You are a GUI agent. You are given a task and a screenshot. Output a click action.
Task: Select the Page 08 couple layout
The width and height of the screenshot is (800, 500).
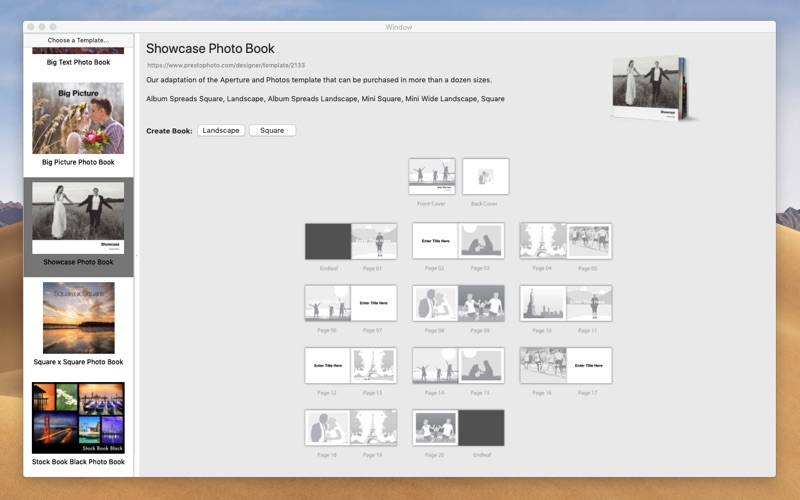(435, 304)
